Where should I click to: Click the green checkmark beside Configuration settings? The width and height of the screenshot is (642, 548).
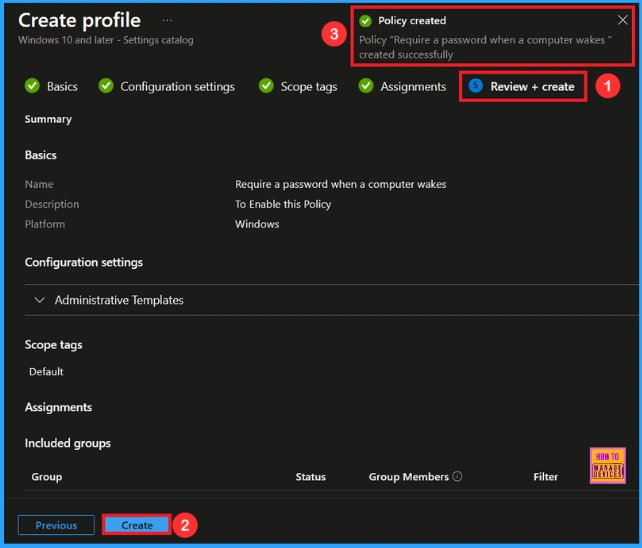106,86
